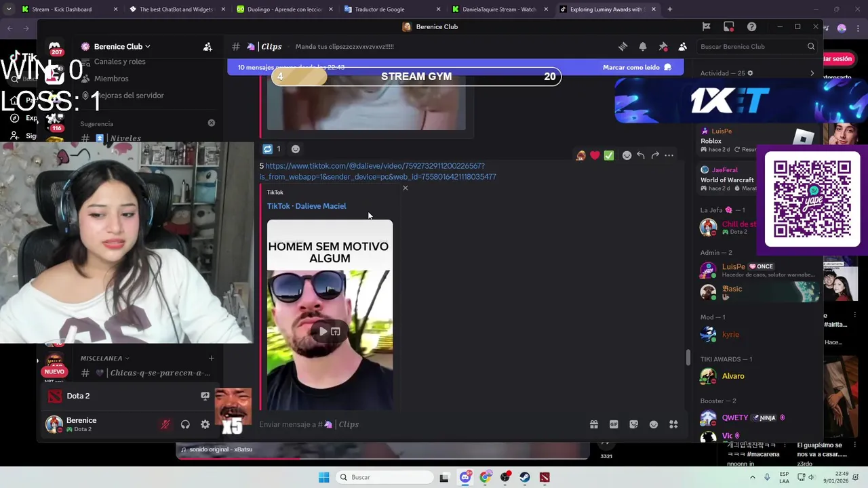
Task: Dismiss the Sugerencia close icon
Action: coord(212,123)
